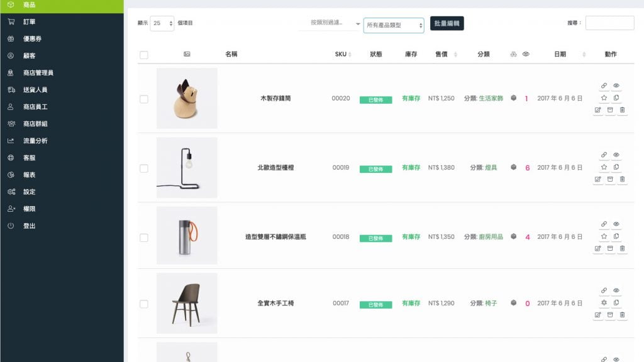Click the view eye icon for 北歐造型檯燈
Image resolution: width=644 pixels, height=362 pixels.
click(x=616, y=155)
